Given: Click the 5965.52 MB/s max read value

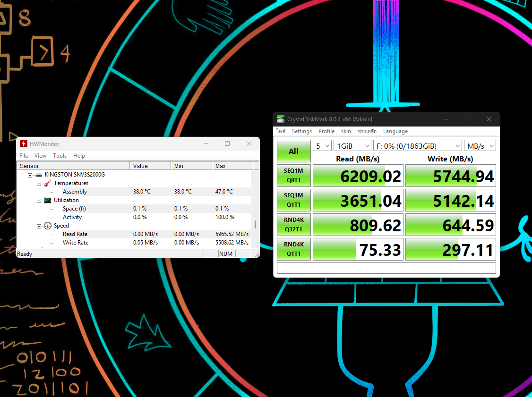Looking at the screenshot, I should pos(232,234).
